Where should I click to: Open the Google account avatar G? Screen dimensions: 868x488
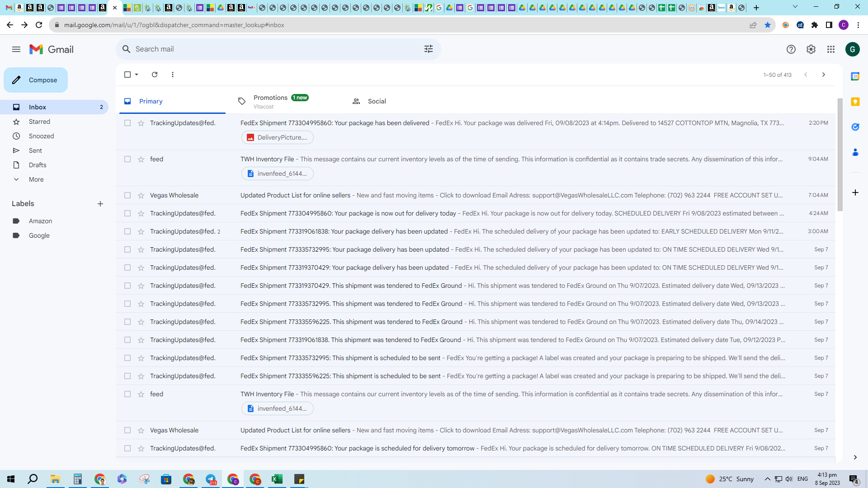852,49
